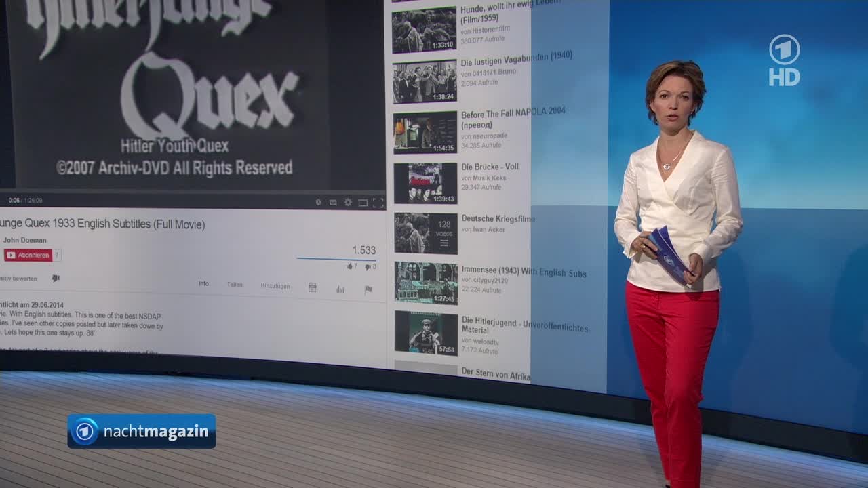Screen dimensions: 868x488
Task: Select the Teilen tab under the video
Action: pyautogui.click(x=235, y=285)
